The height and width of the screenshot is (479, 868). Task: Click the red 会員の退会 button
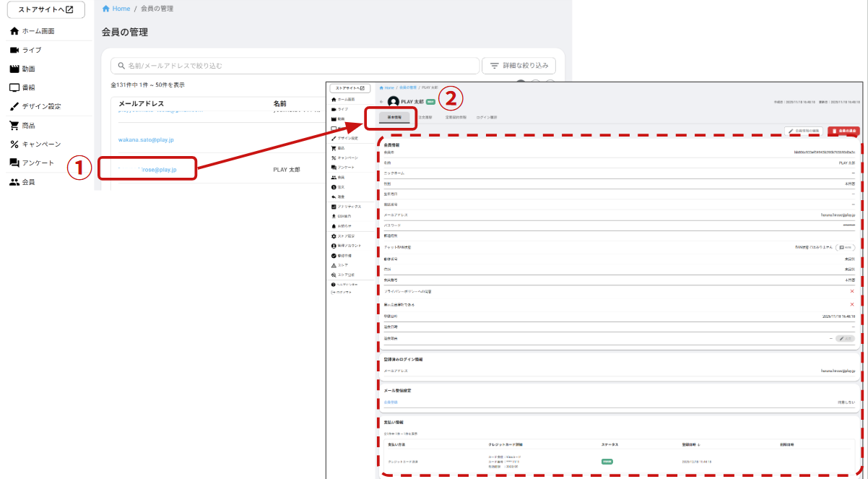[x=843, y=131]
